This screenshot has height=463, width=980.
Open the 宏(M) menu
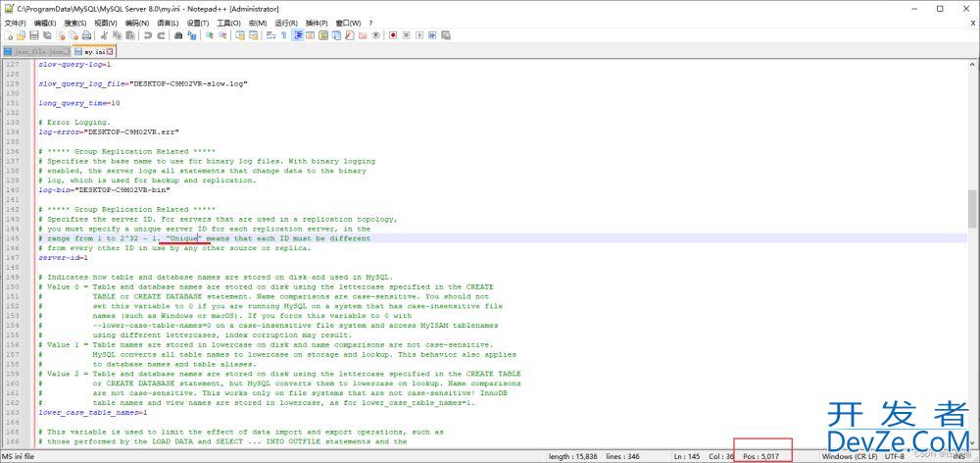point(258,23)
